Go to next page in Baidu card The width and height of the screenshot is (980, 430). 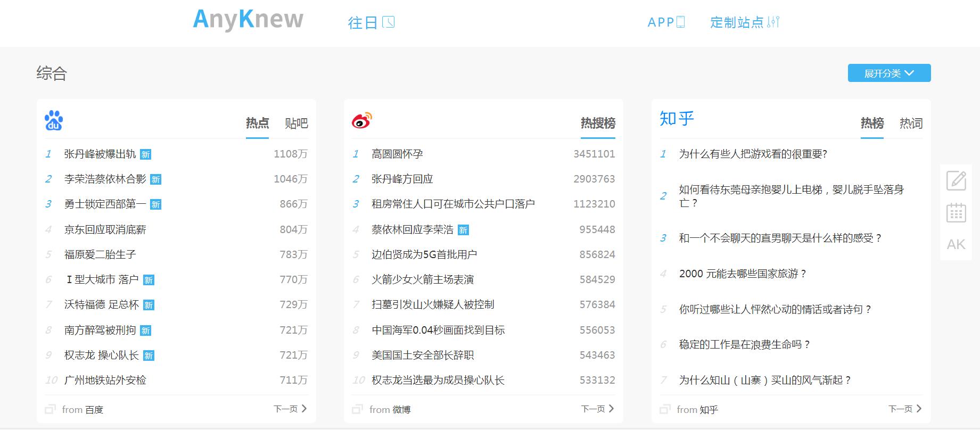(x=290, y=409)
